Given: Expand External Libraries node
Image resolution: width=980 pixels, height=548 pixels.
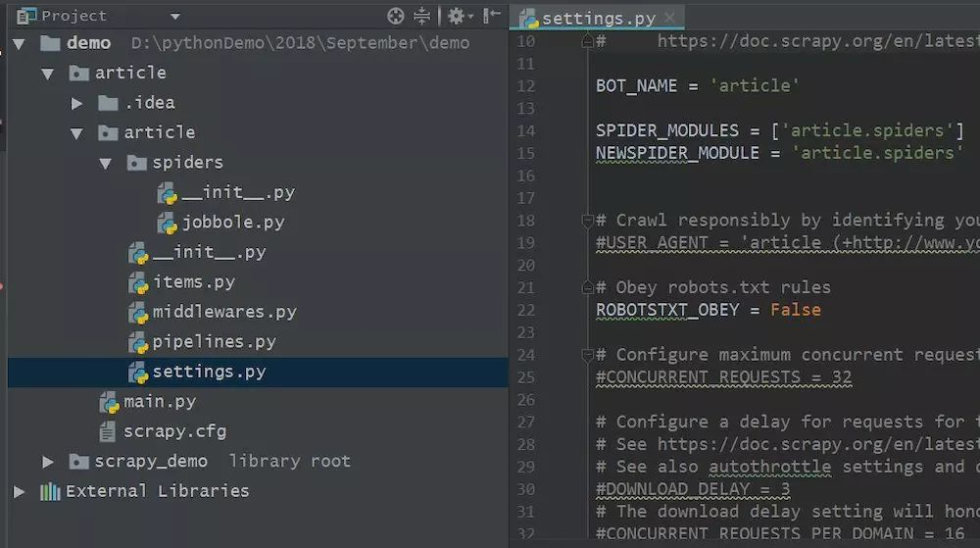Looking at the screenshot, I should 19,492.
